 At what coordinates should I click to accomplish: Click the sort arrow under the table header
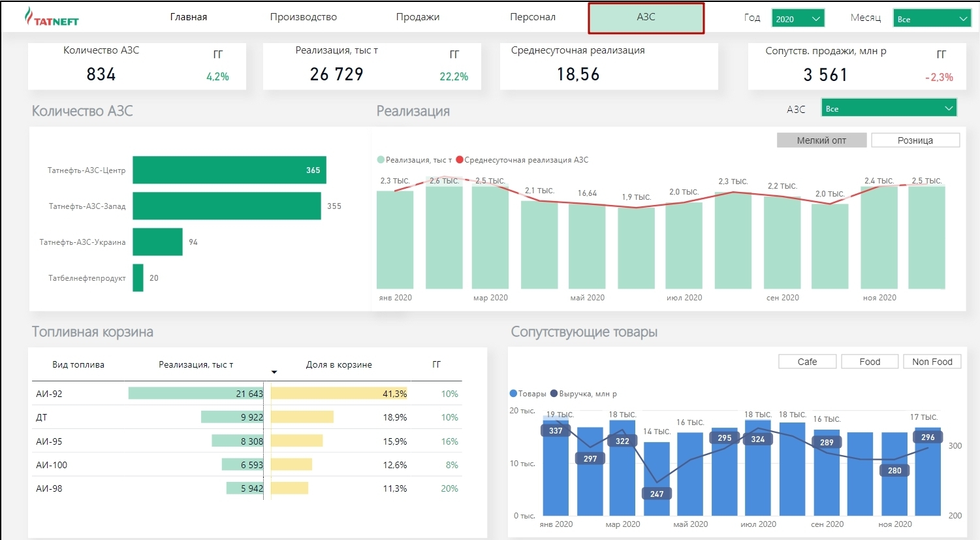pyautogui.click(x=274, y=372)
